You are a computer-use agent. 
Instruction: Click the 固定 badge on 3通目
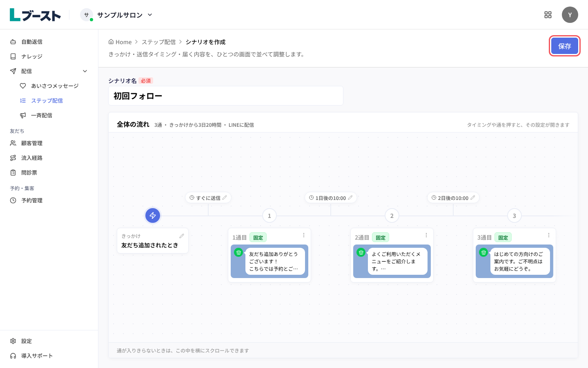click(503, 238)
